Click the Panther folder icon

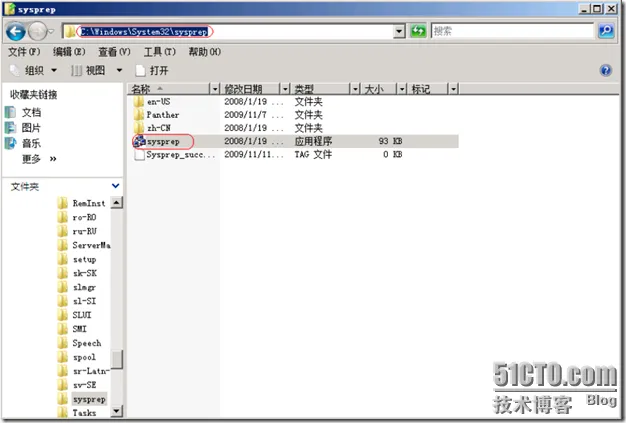pos(139,115)
